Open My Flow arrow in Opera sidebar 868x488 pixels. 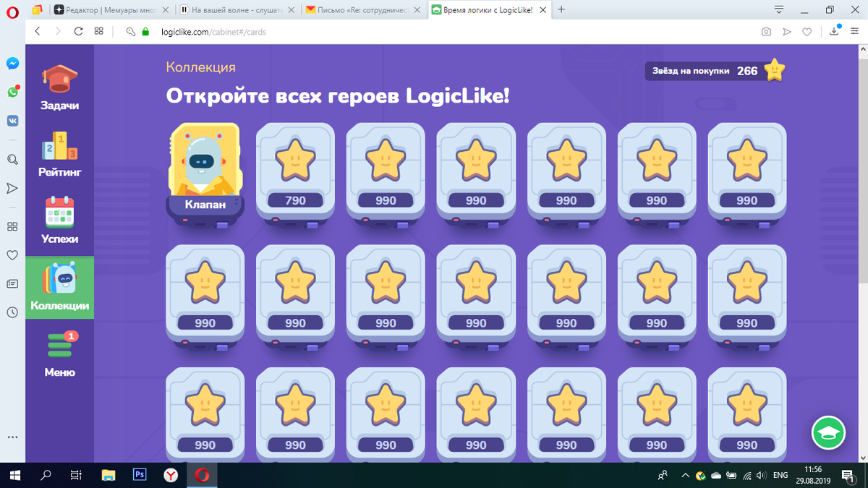pyautogui.click(x=12, y=188)
